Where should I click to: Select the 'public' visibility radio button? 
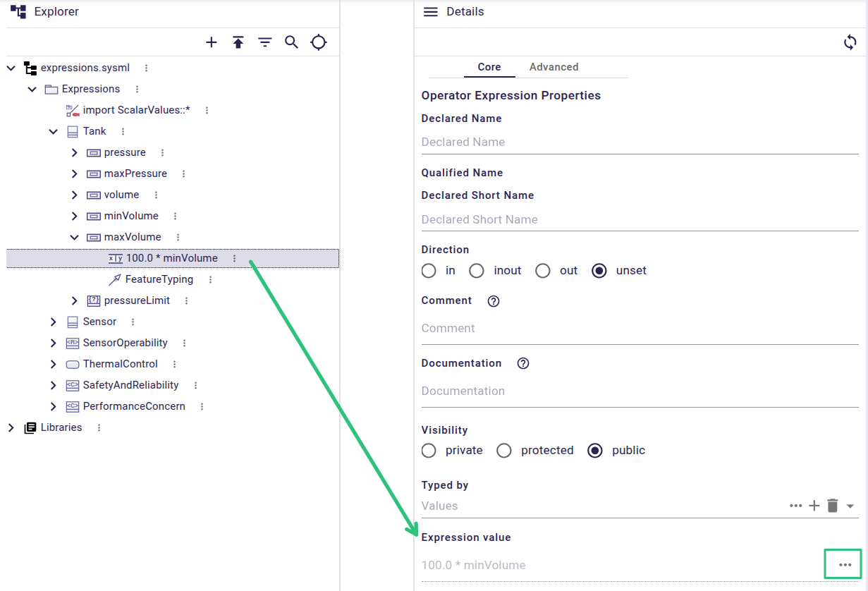pos(595,451)
